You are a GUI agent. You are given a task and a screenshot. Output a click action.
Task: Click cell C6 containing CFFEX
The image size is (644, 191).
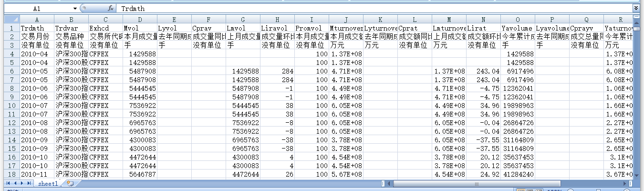pos(106,71)
